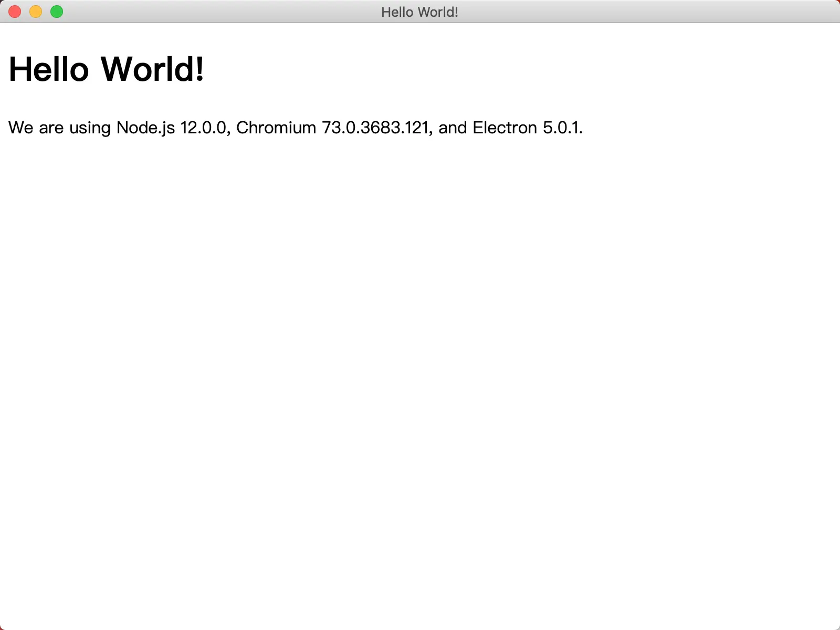The image size is (840, 630).
Task: Click the large "Hello World!" heading
Action: coord(107,69)
